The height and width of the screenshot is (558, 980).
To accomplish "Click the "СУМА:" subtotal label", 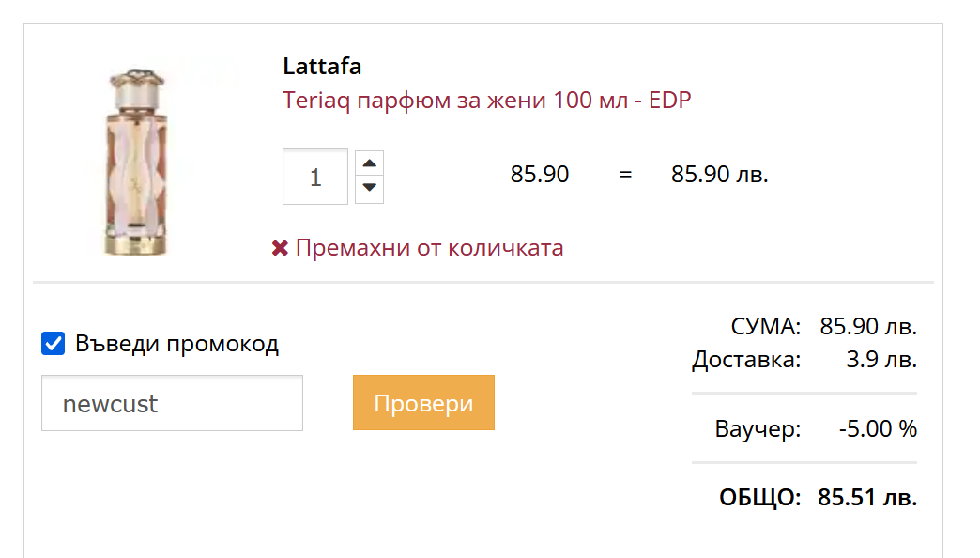I will pyautogui.click(x=765, y=327).
